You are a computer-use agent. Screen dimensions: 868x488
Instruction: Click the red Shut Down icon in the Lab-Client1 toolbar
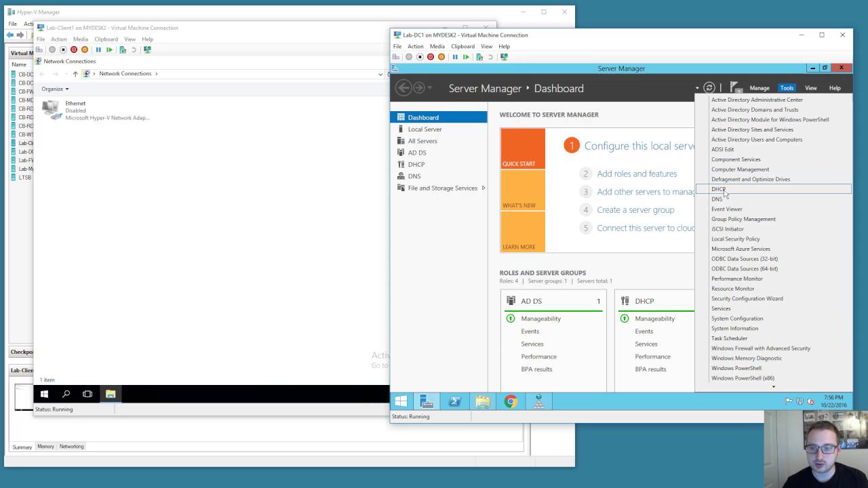click(x=74, y=49)
